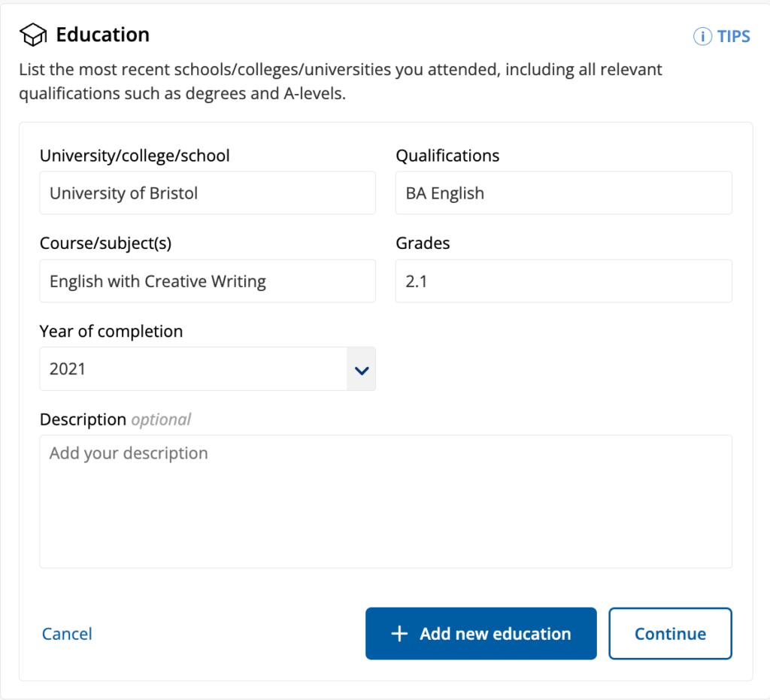Click the chevron on the year selector
The width and height of the screenshot is (770, 700).
(x=361, y=369)
